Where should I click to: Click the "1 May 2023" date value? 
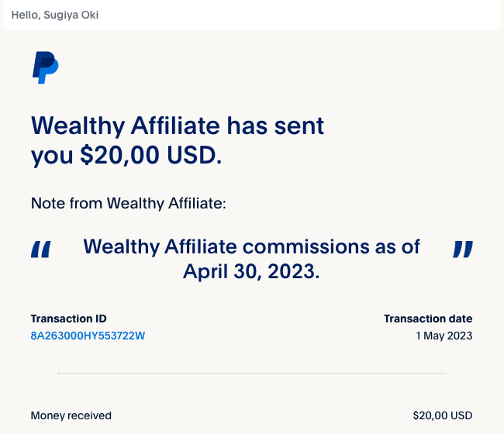[x=444, y=336]
